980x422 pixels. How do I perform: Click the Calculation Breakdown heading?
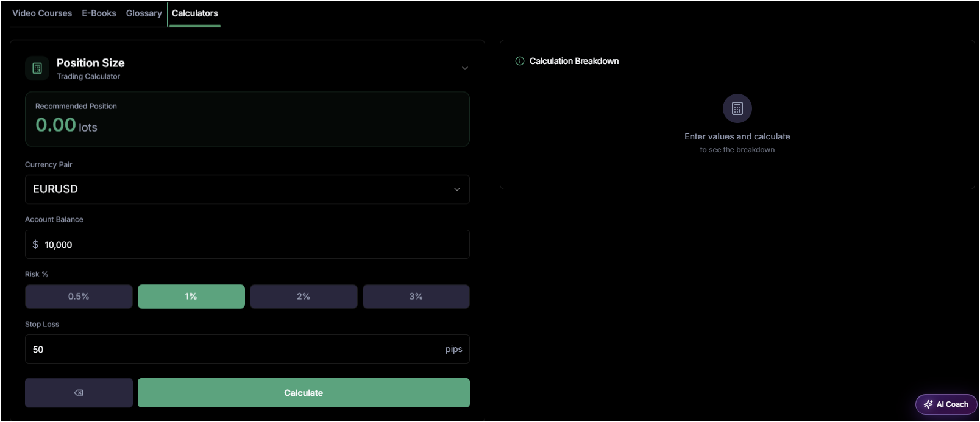(574, 61)
